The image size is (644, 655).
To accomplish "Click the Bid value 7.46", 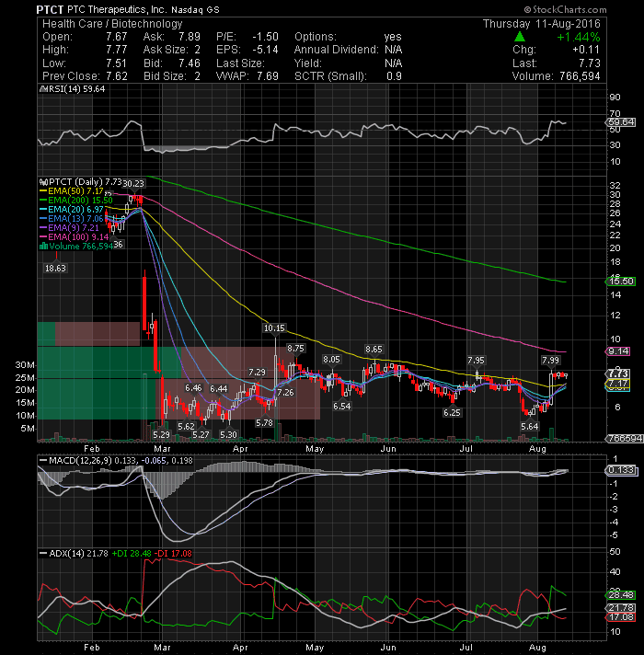I will [x=190, y=63].
